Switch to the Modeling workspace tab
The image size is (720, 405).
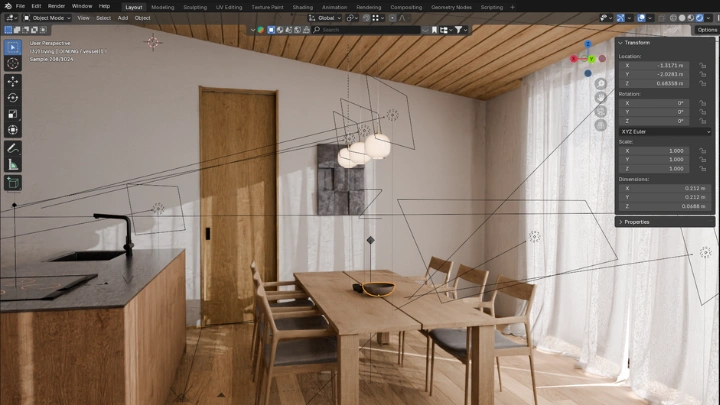163,7
